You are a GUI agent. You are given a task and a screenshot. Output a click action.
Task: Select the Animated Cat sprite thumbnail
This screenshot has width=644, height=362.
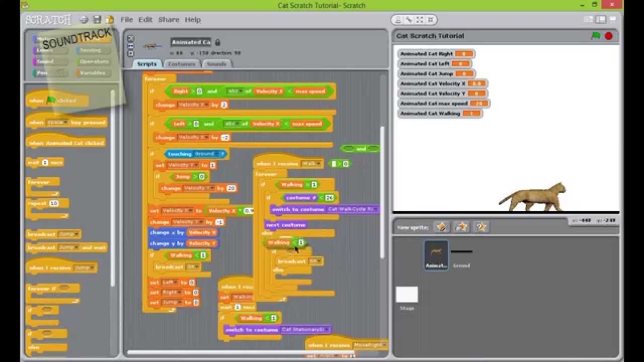pos(436,254)
